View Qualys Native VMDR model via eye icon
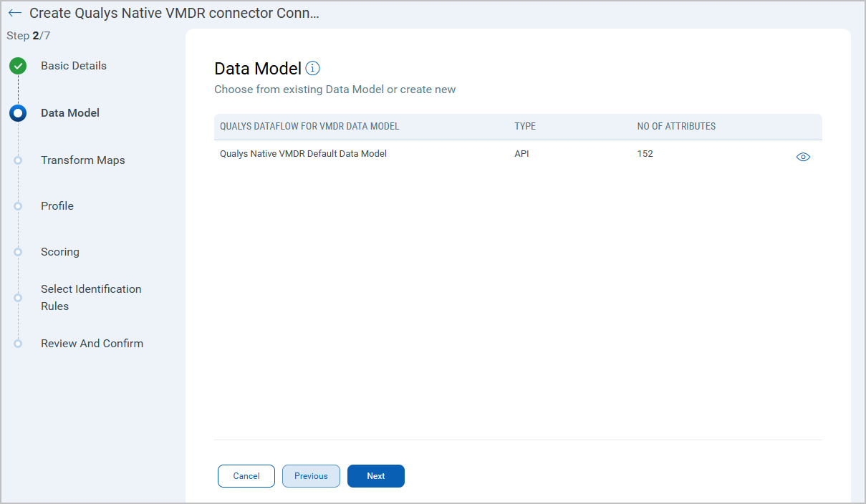Image resolution: width=866 pixels, height=504 pixels. [803, 157]
